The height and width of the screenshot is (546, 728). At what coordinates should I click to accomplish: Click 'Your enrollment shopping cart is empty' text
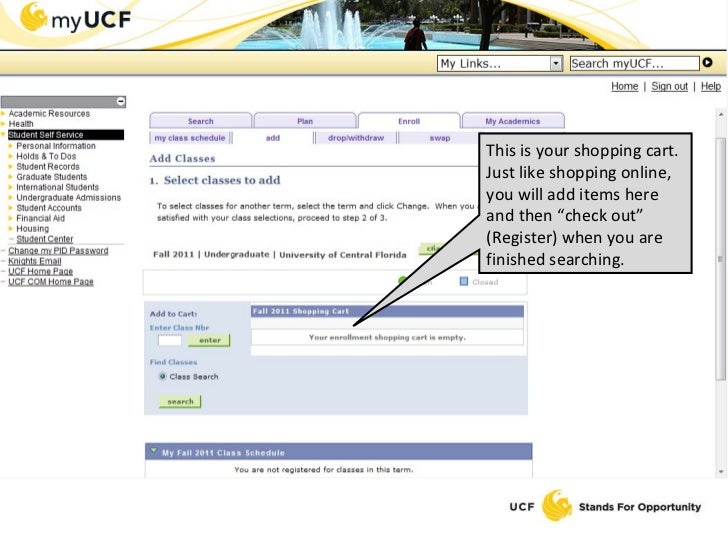click(387, 338)
